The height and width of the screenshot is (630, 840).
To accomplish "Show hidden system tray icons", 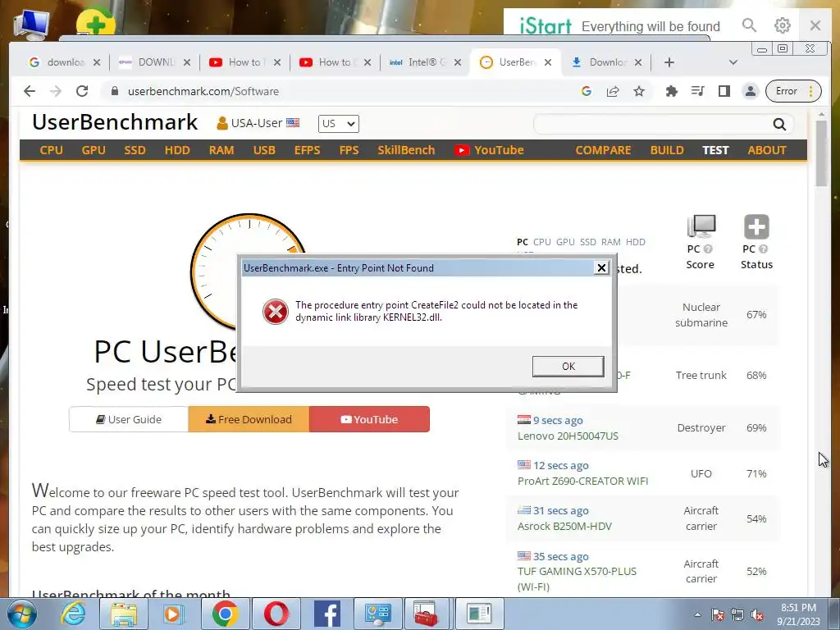I will click(697, 614).
